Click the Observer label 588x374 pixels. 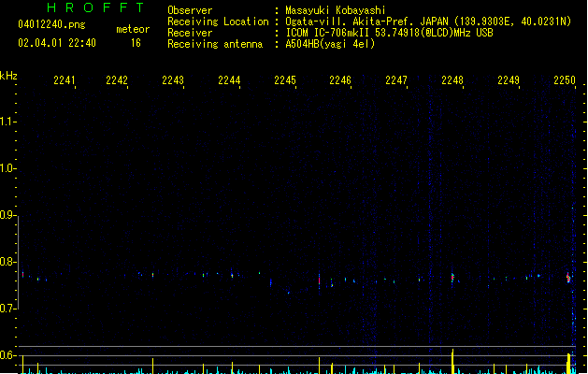[x=190, y=10]
